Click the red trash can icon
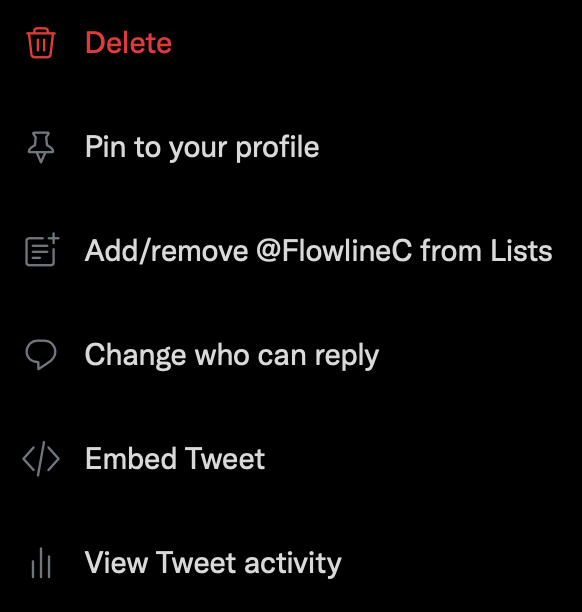 tap(41, 43)
